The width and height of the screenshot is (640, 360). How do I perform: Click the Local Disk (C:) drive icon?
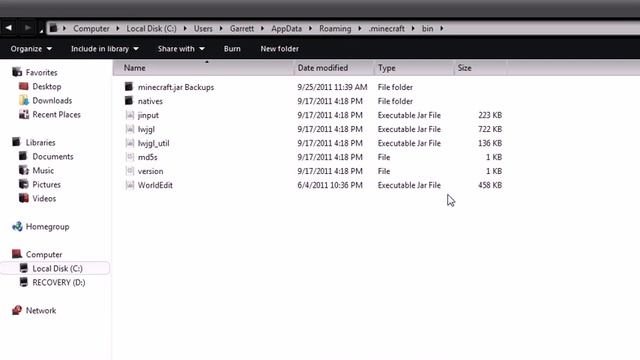point(24,268)
